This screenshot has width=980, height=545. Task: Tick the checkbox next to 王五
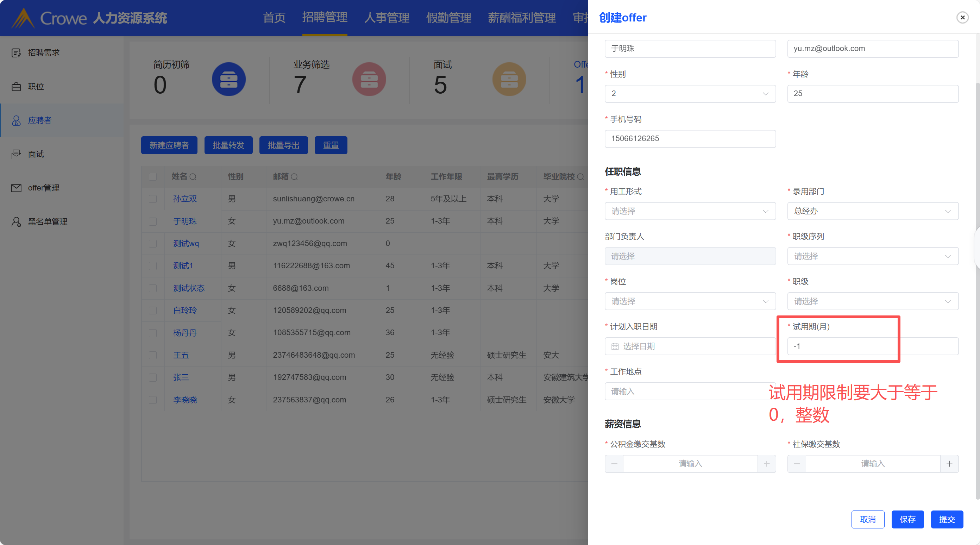[152, 355]
